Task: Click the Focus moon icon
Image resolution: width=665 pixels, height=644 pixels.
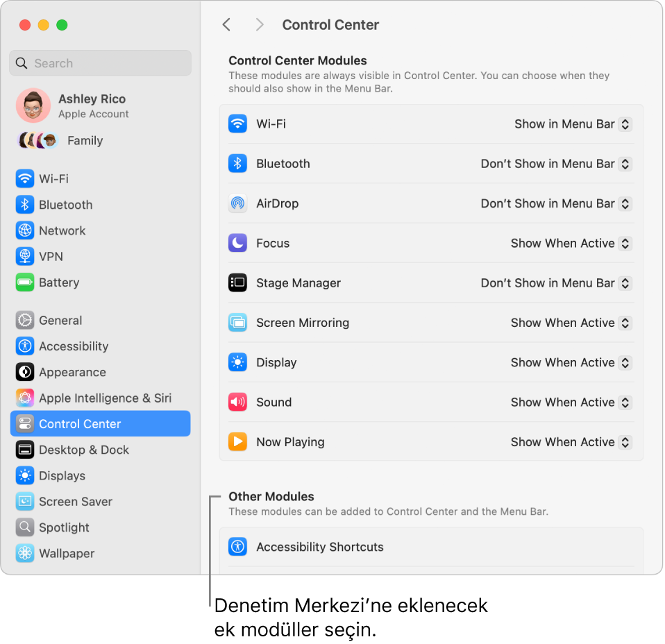Action: [237, 243]
